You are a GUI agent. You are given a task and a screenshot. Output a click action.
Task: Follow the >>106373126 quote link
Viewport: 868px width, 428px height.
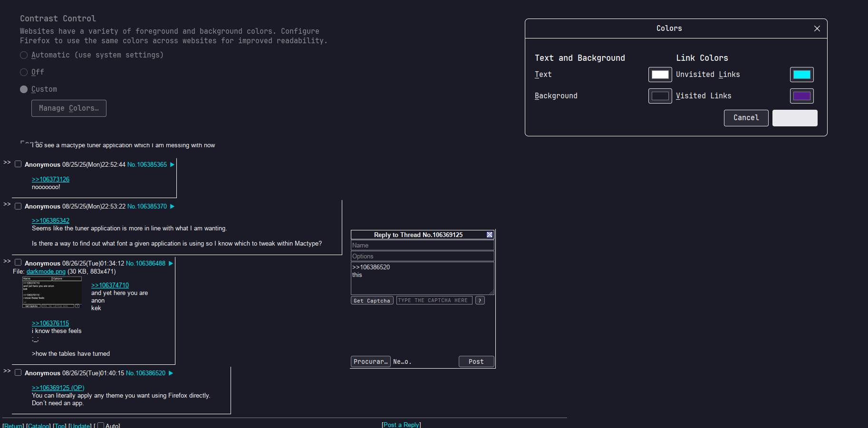coord(50,179)
